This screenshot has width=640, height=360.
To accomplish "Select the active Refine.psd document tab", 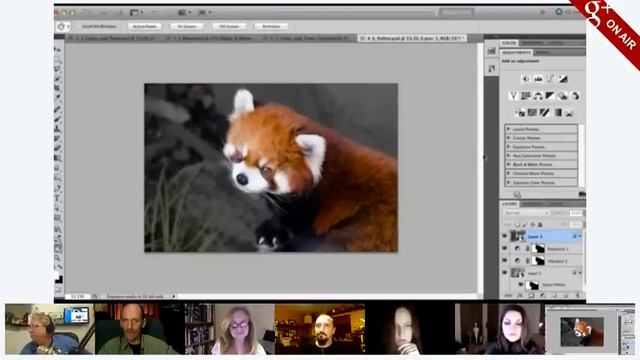I will [413, 38].
